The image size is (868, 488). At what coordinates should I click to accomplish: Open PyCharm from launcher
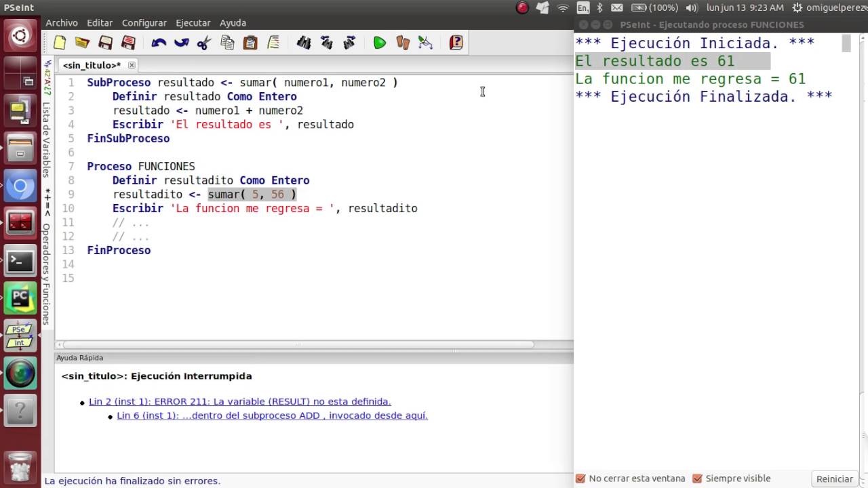point(20,299)
